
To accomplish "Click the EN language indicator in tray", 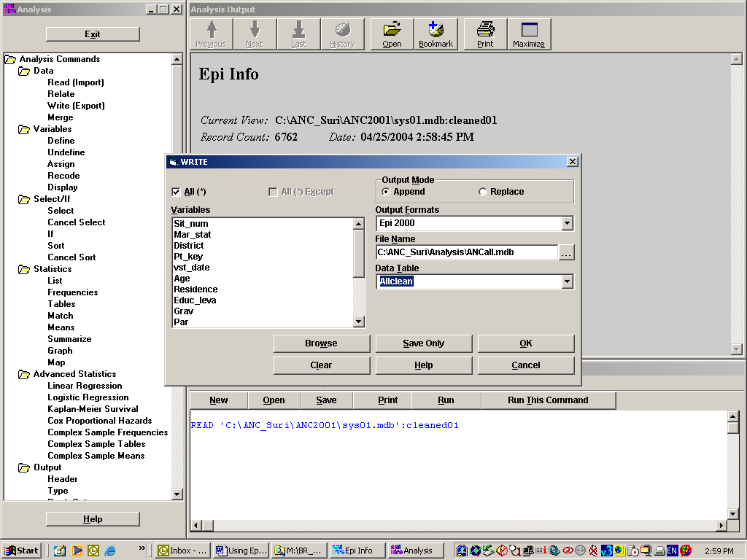I will (671, 551).
